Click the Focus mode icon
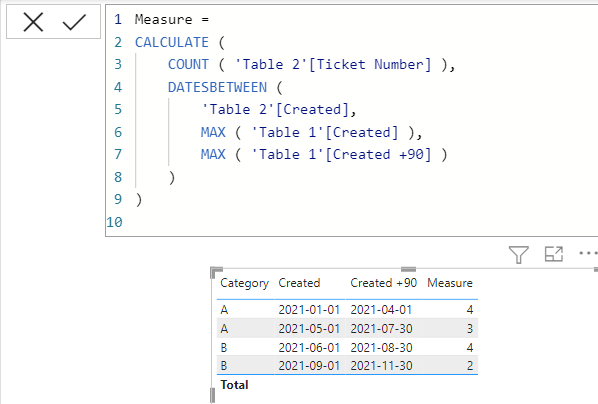Image resolution: width=598 pixels, height=404 pixels. click(554, 254)
